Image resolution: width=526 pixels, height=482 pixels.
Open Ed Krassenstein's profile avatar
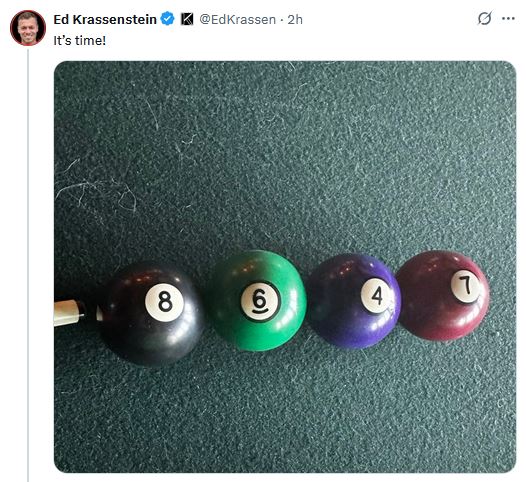pos(28,28)
